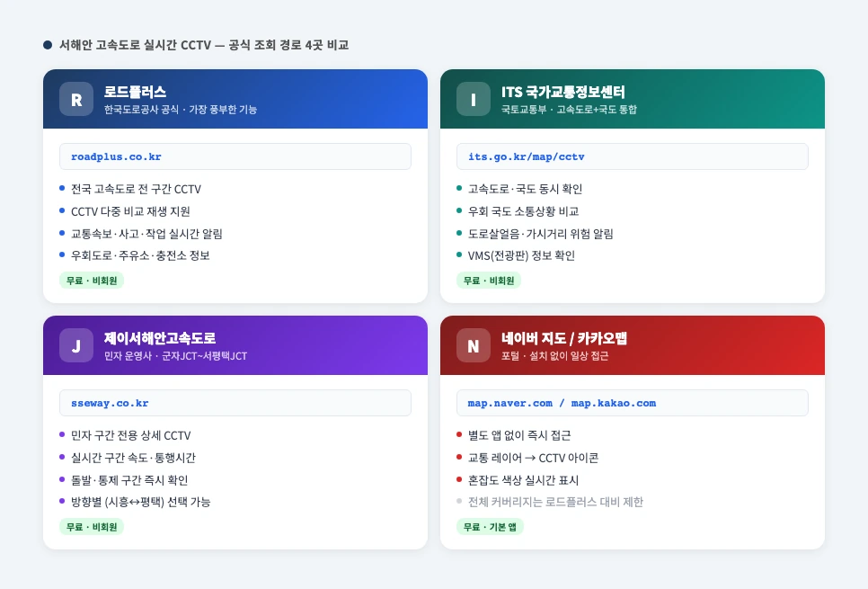Select the text 민자 구간 전용 상세 CCTV

tap(130, 435)
